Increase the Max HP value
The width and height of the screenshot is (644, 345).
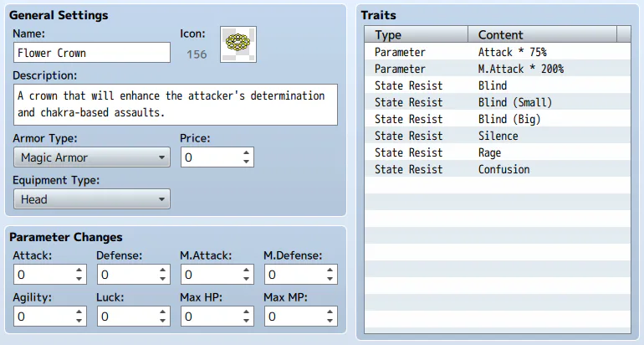(246, 312)
